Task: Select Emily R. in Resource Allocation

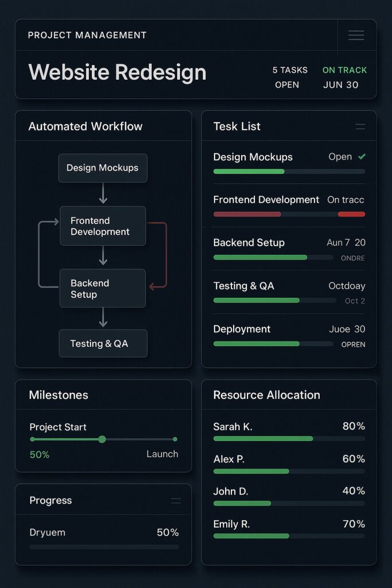Action: tap(232, 524)
